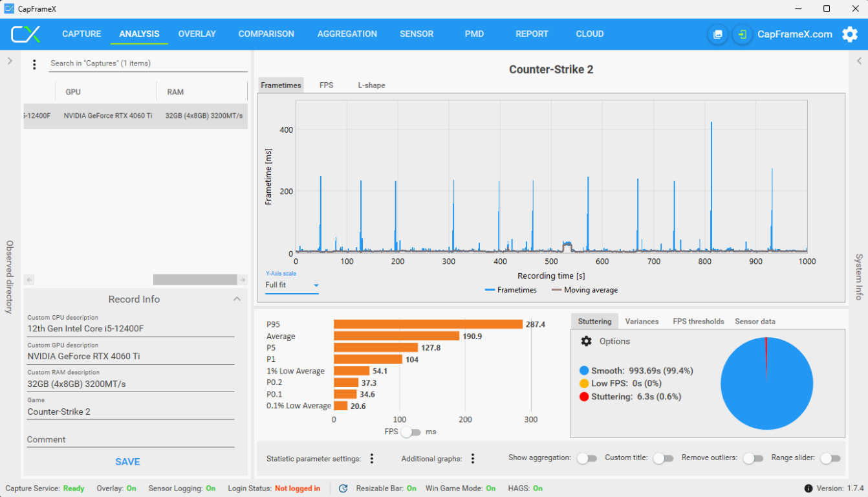Expand the Observed directory side panel
The image size is (868, 497).
[10, 61]
